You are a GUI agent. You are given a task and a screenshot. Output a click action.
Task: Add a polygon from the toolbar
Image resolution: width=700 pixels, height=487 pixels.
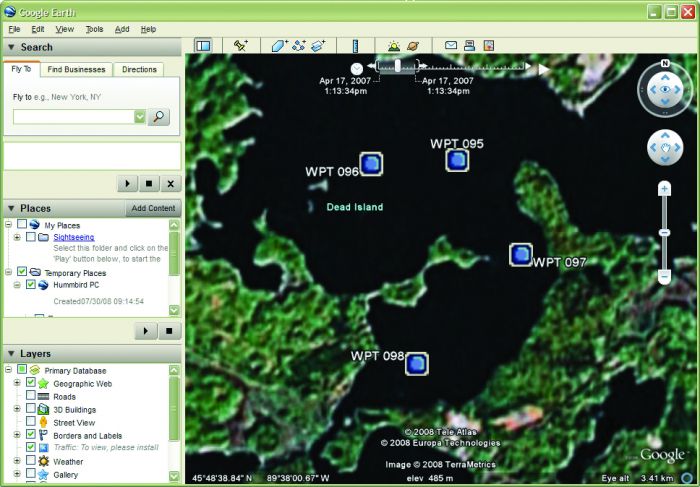pos(279,46)
